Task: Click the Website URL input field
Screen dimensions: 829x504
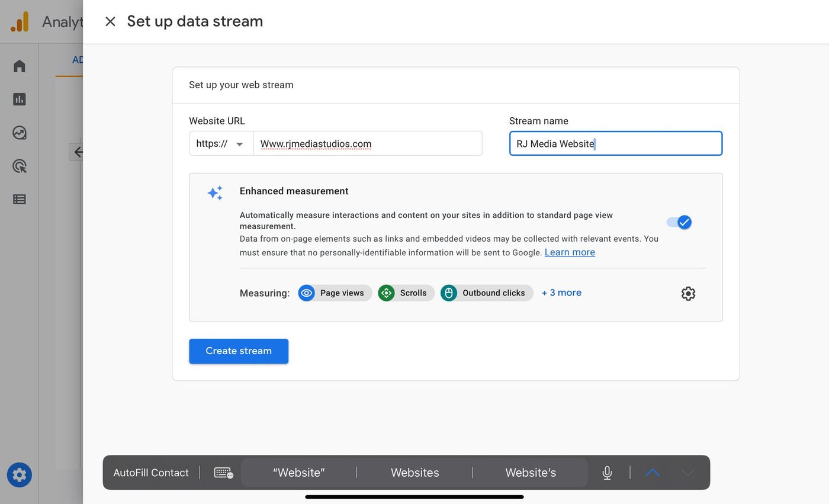Action: tap(368, 144)
